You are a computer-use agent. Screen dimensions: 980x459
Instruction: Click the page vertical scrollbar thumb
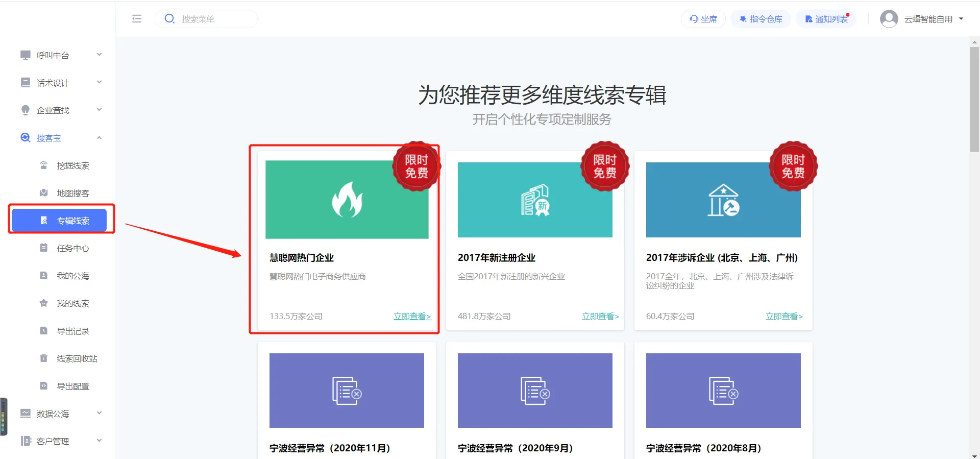coord(974,100)
